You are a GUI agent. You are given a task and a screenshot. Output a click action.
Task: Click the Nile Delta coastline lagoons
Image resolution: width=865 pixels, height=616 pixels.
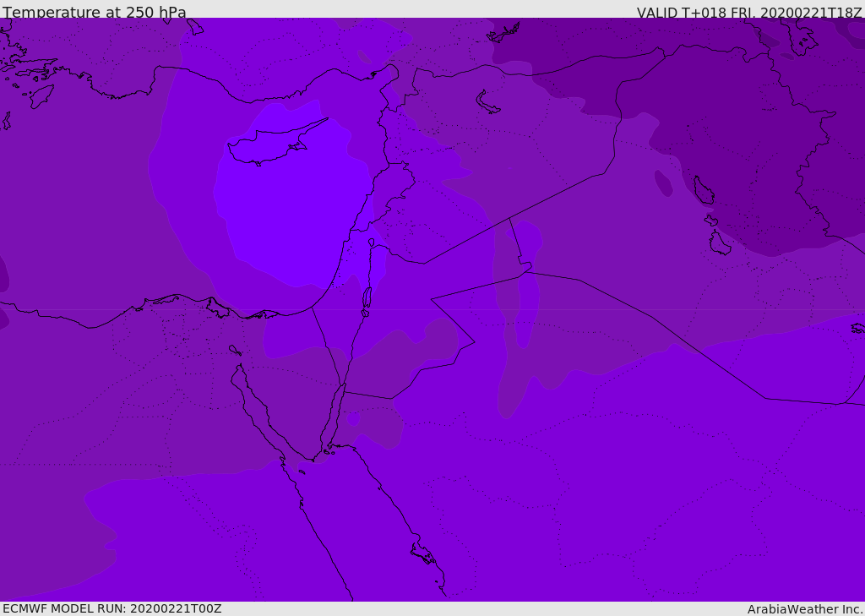point(218,307)
